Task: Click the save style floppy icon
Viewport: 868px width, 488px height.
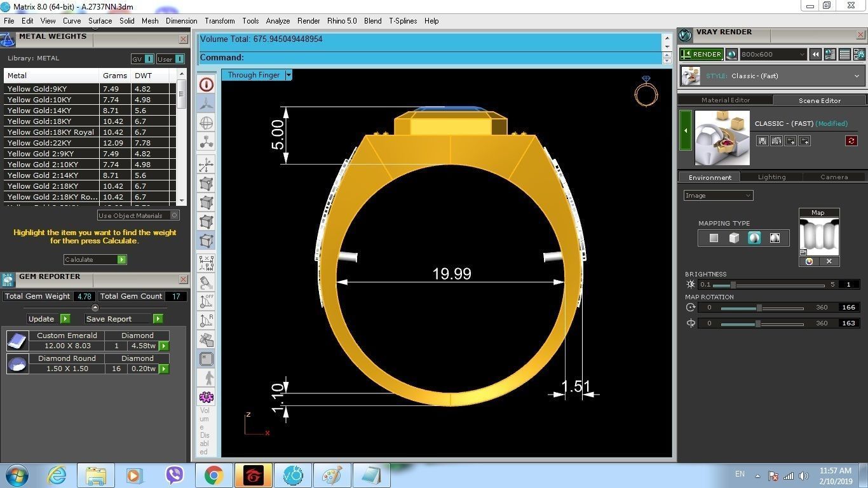Action: pyautogui.click(x=763, y=141)
